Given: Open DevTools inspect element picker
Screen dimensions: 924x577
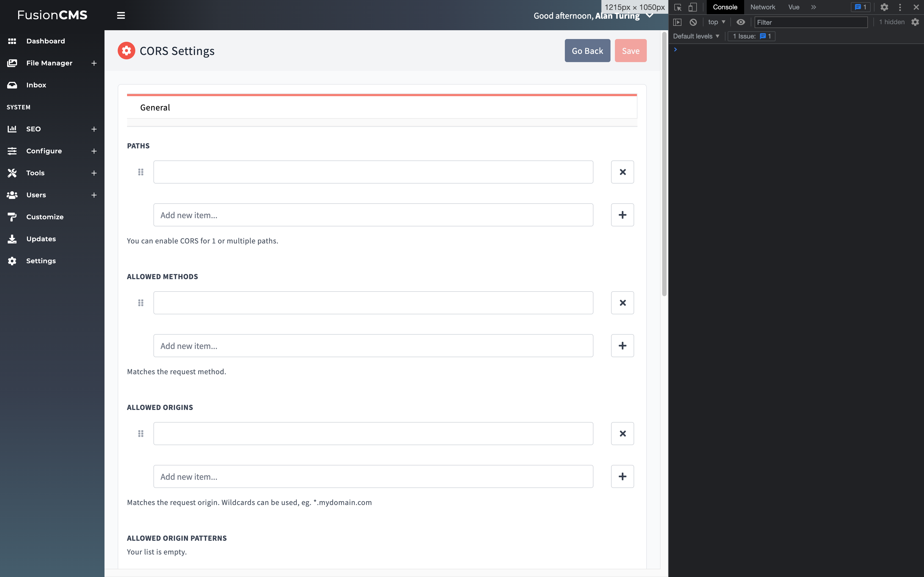Looking at the screenshot, I should pyautogui.click(x=678, y=7).
